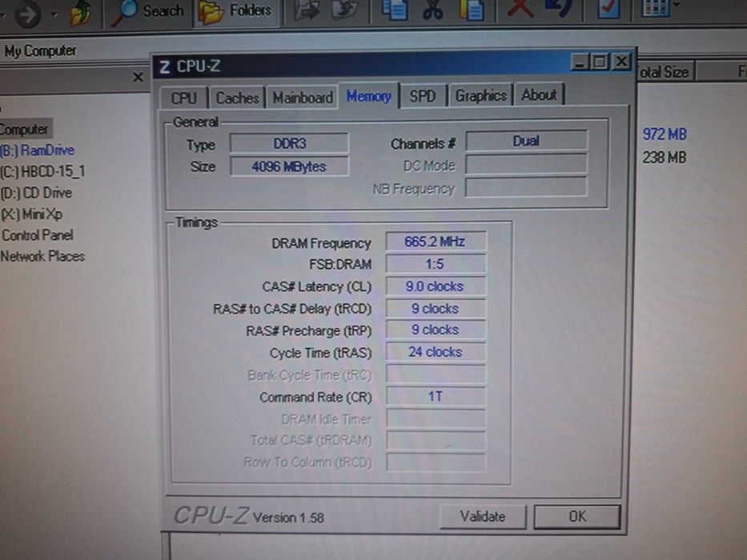Switch to the Graphics tab
Image resolution: width=747 pixels, height=560 pixels.
tap(480, 95)
